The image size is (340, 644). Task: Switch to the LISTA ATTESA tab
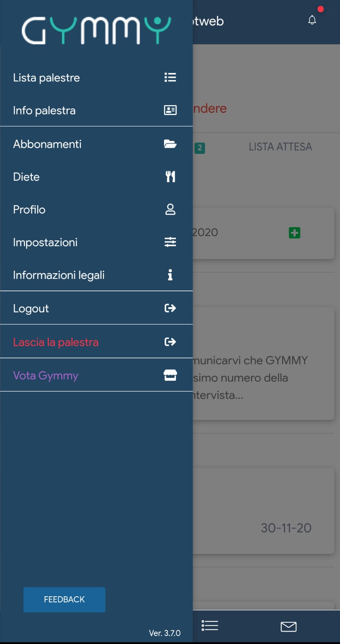pyautogui.click(x=280, y=147)
